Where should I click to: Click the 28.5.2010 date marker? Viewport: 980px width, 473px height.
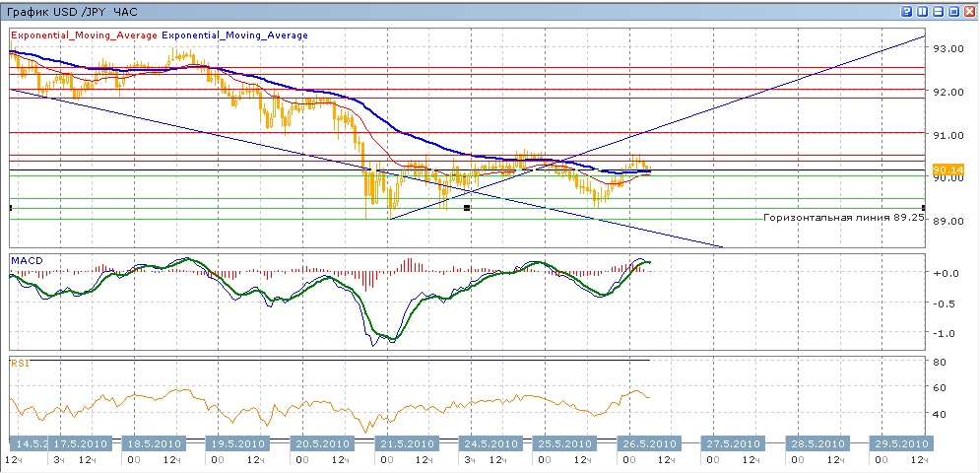tap(816, 442)
